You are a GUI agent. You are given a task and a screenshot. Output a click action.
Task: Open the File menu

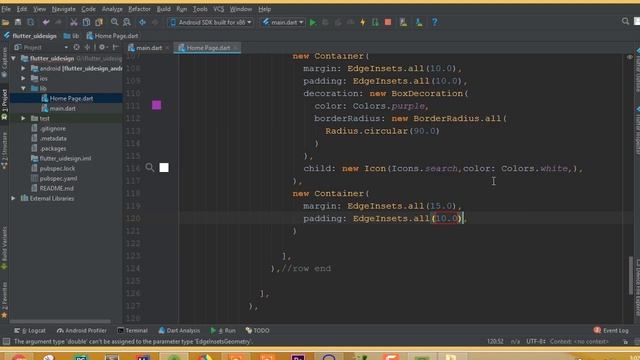[6, 9]
